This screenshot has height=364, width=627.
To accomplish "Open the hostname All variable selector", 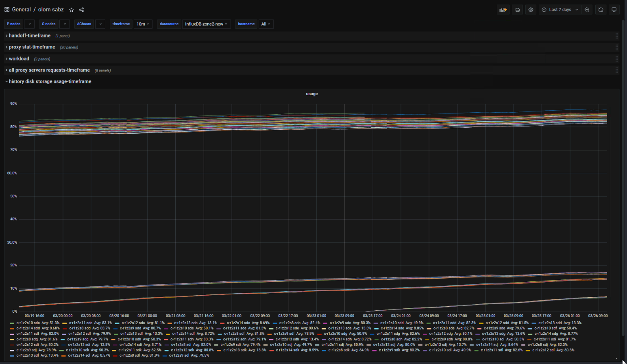I will click(x=266, y=24).
